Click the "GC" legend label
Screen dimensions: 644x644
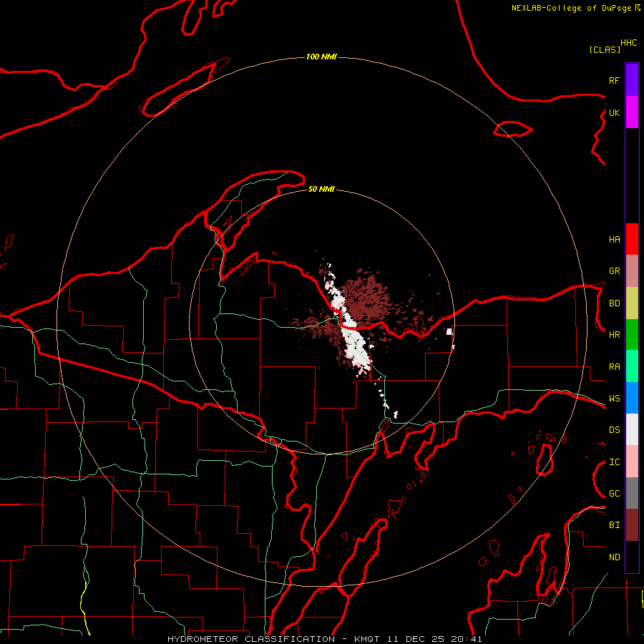(614, 493)
